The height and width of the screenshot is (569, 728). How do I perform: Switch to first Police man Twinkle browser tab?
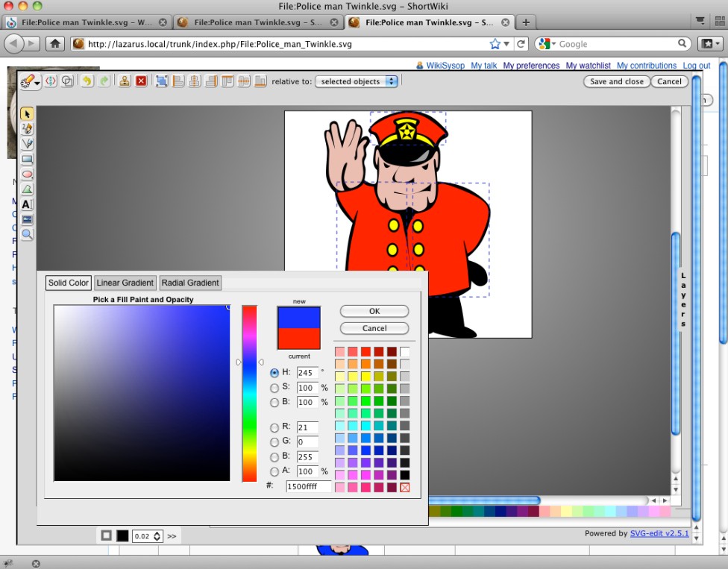(87, 22)
